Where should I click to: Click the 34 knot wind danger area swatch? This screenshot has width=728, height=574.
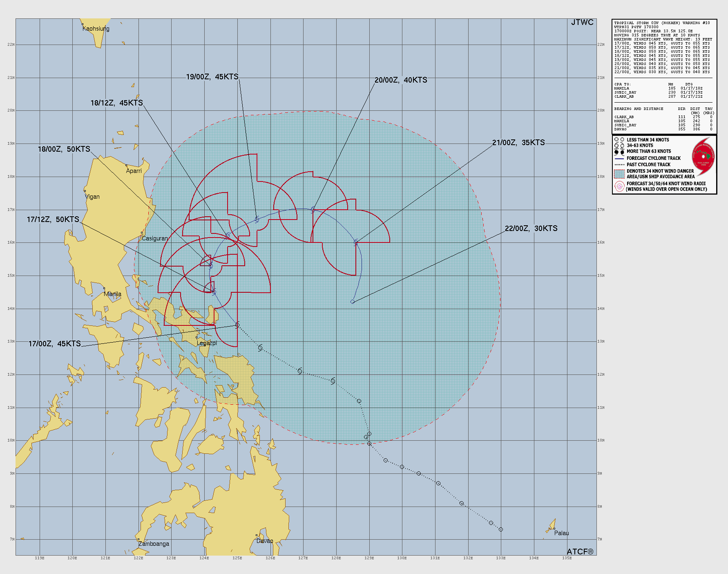619,174
